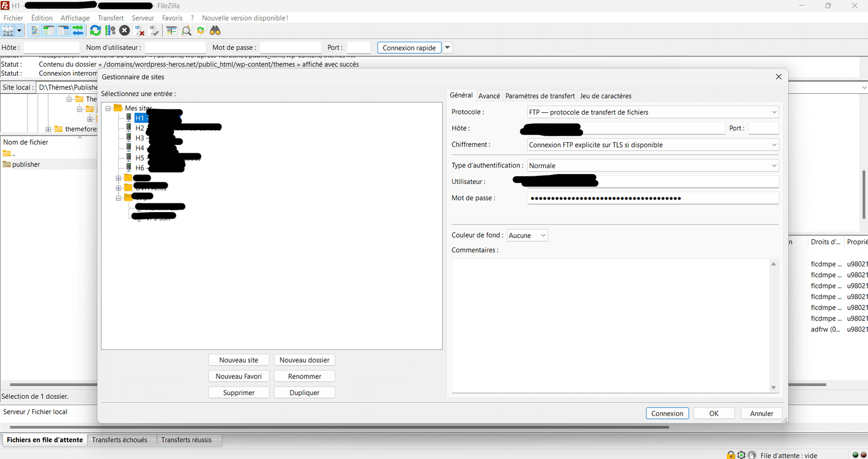Click the cancel current operation icon
This screenshot has height=459, width=868.
point(125,31)
